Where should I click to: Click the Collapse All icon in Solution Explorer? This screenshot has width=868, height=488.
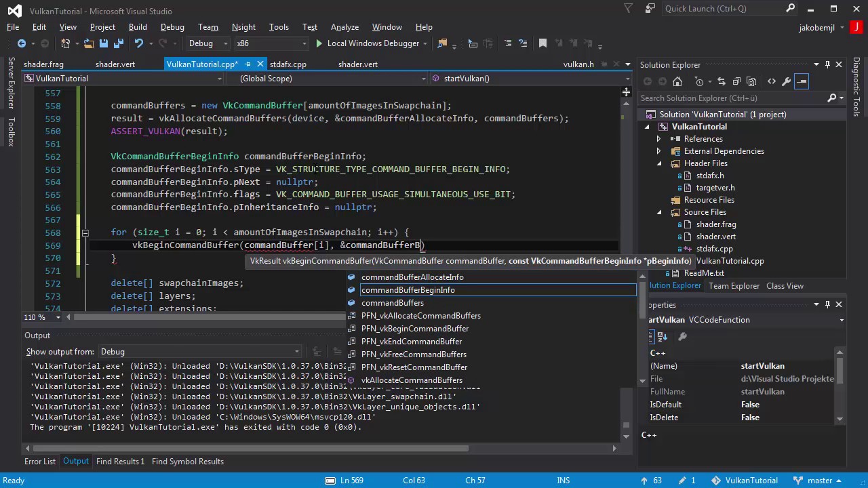(735, 81)
